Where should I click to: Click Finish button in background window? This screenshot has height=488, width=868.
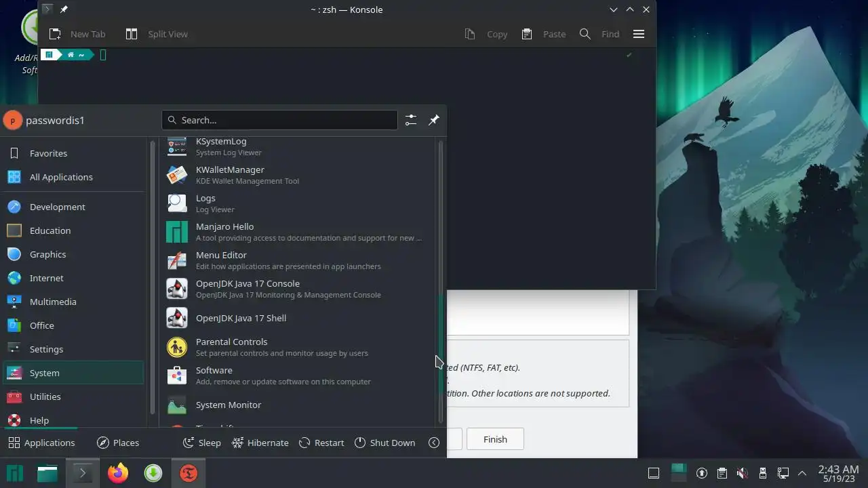click(495, 439)
